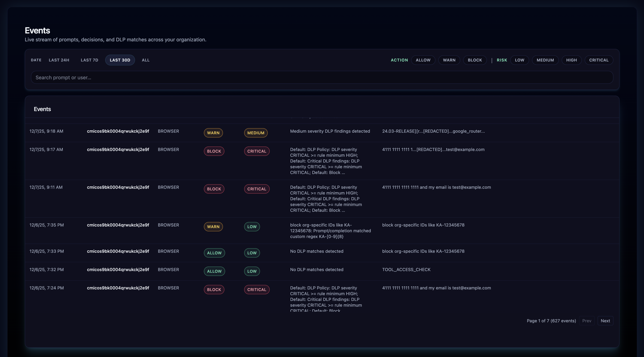Select the ALLOW badge on the 7:33 PM event
The width and height of the screenshot is (644, 357).
point(214,253)
